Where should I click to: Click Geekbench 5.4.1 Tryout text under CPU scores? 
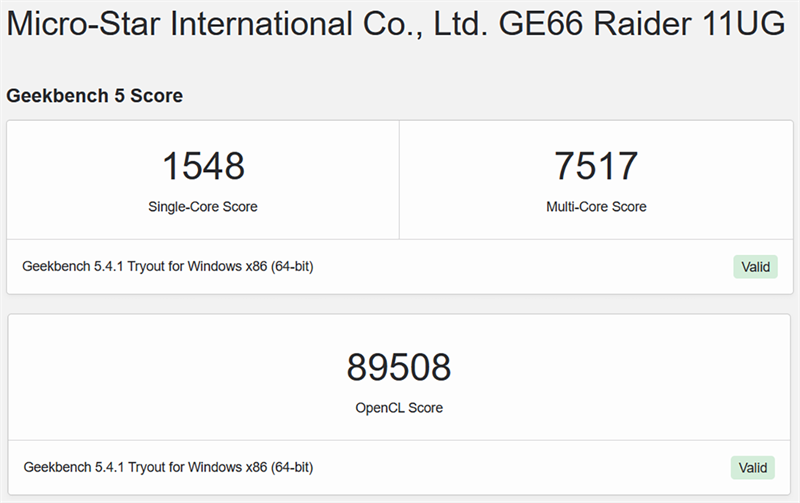pyautogui.click(x=167, y=266)
